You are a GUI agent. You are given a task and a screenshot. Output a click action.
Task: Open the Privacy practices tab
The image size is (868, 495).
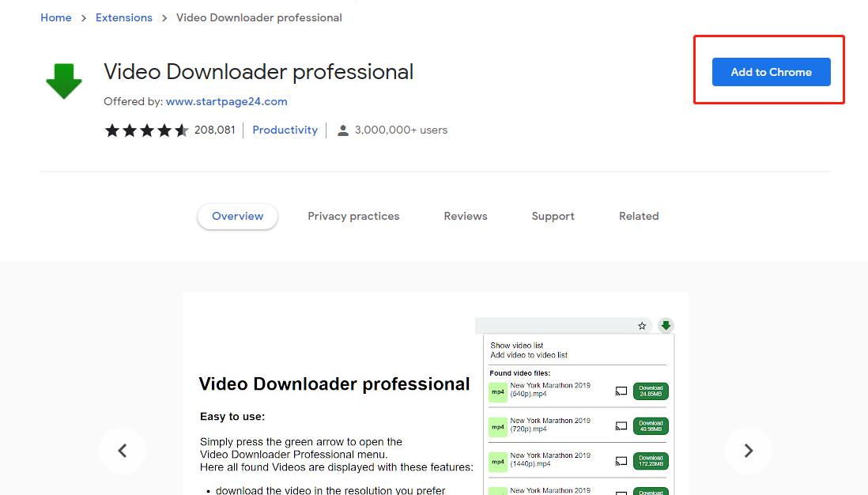(x=353, y=216)
